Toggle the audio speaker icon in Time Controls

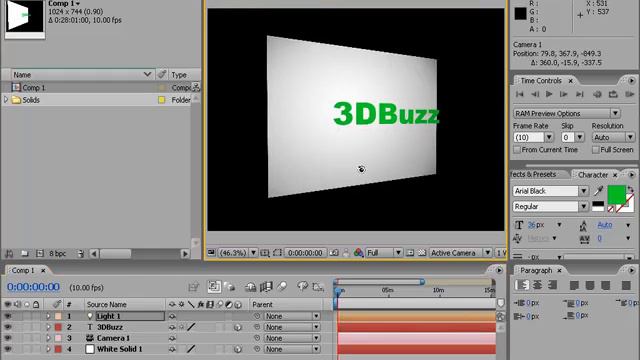[x=597, y=94]
